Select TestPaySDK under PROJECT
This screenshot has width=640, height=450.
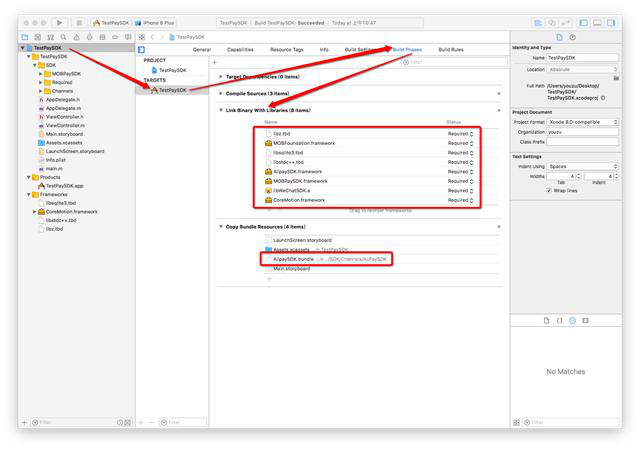pyautogui.click(x=172, y=70)
